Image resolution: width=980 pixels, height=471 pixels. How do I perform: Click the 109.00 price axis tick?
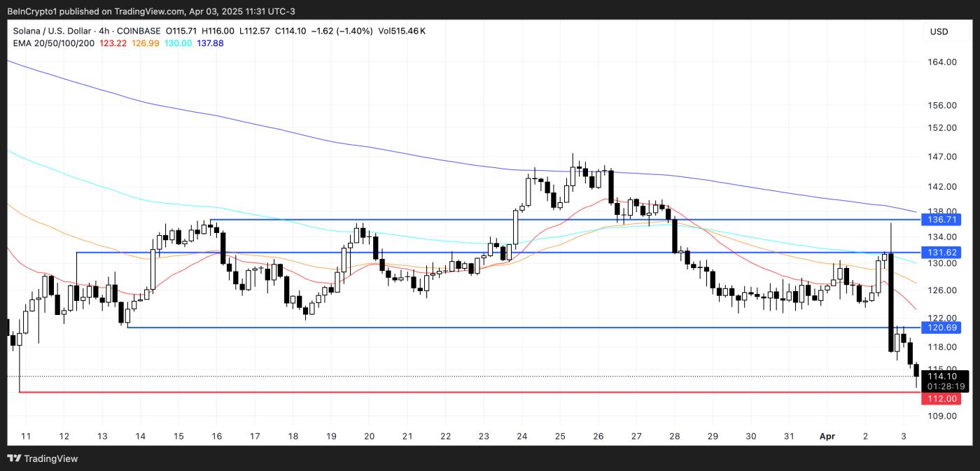(x=942, y=416)
